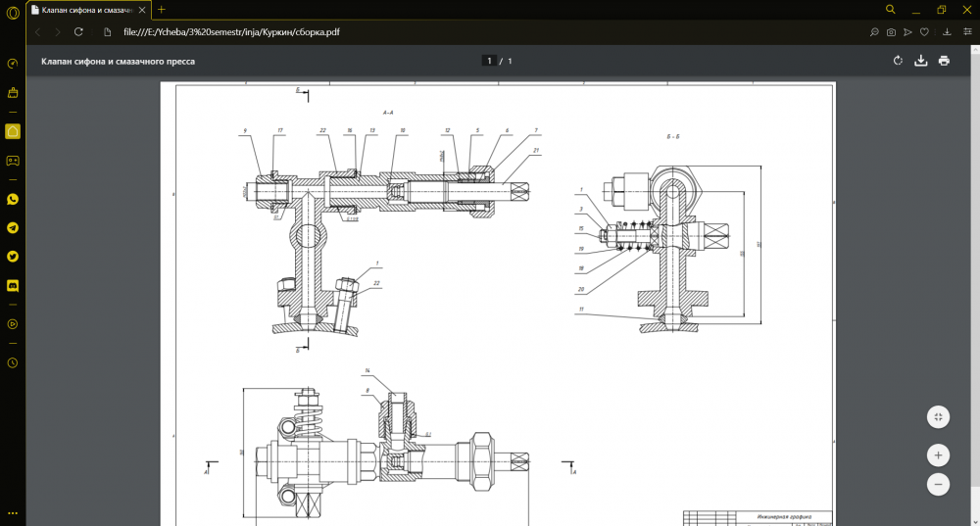The image size is (980, 526).
Task: Open Telegram messenger in the sidebar
Action: coord(13,227)
